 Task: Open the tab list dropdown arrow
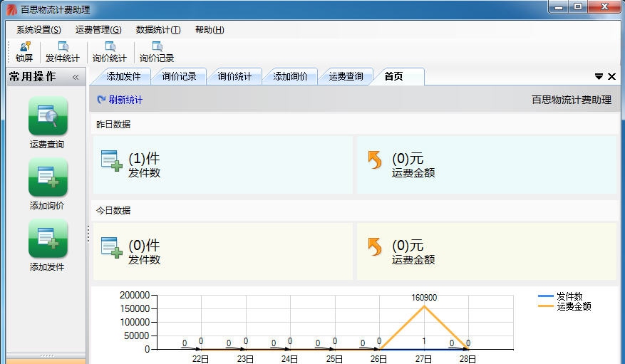click(599, 76)
